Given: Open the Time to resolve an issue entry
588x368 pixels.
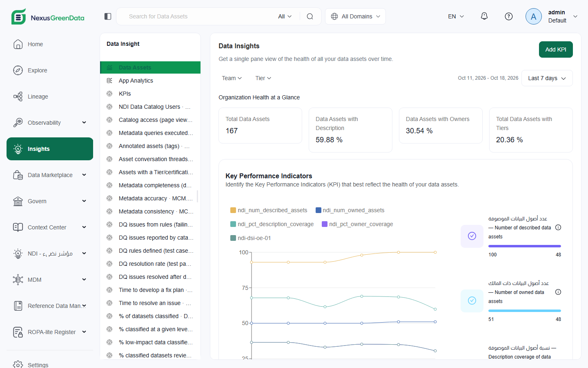Looking at the screenshot, I should [150, 303].
